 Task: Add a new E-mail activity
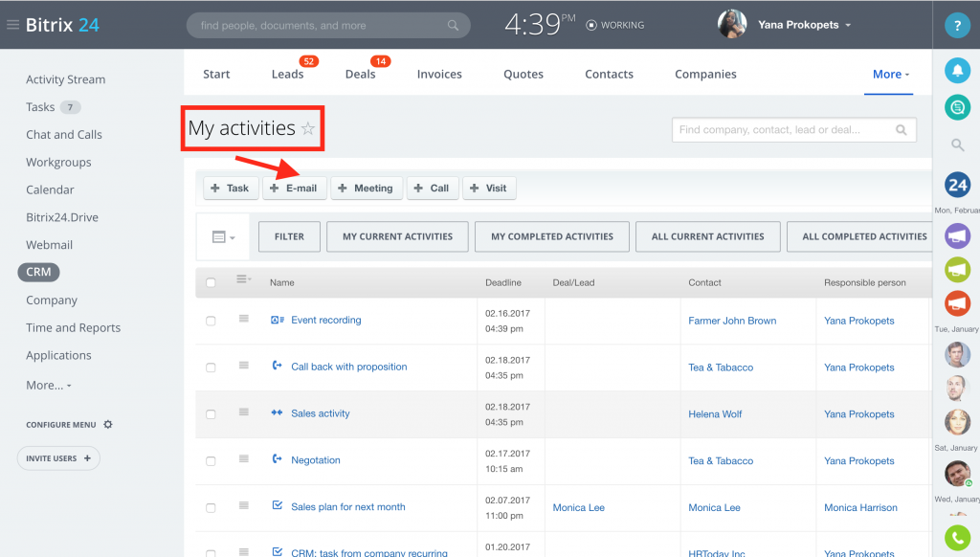coord(295,189)
